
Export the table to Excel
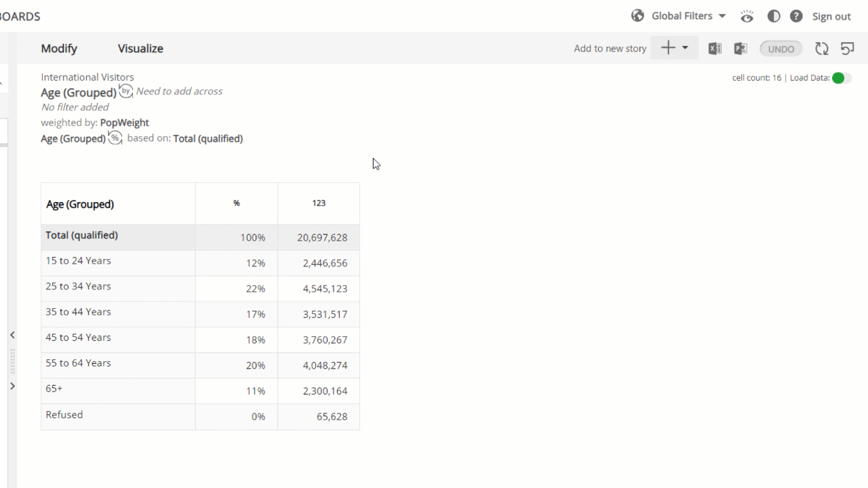point(715,48)
